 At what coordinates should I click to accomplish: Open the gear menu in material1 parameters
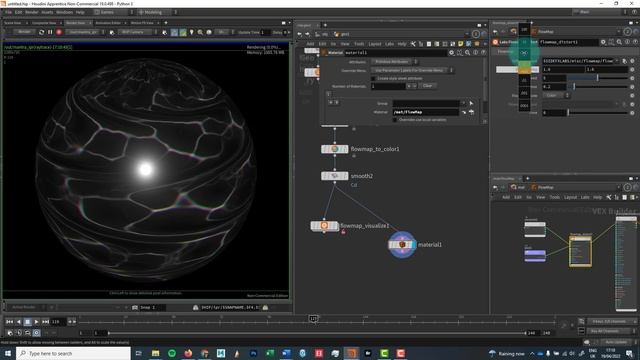[x=451, y=53]
